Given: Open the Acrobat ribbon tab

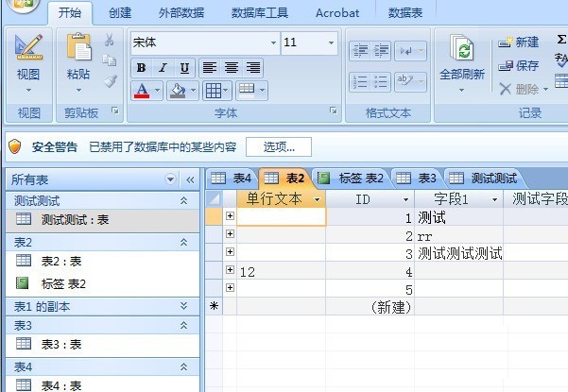Looking at the screenshot, I should tap(337, 13).
